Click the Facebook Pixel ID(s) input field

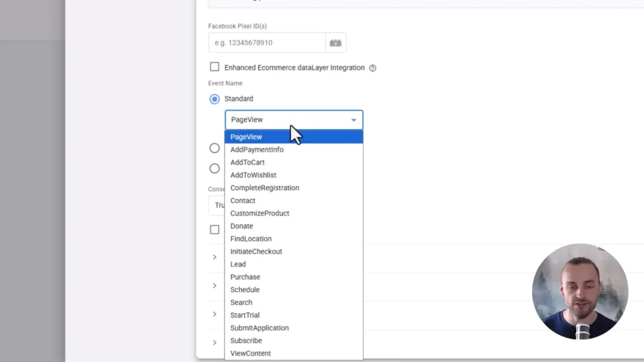267,43
